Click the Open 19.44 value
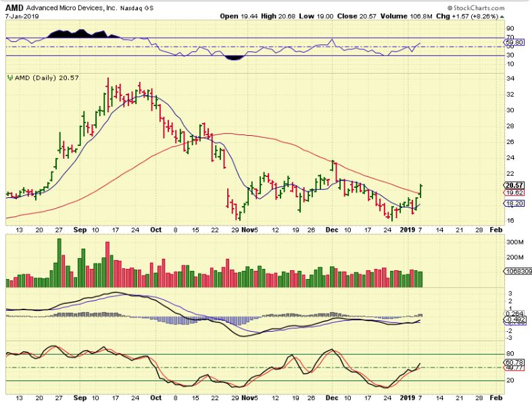532x402 pixels. 239,16
